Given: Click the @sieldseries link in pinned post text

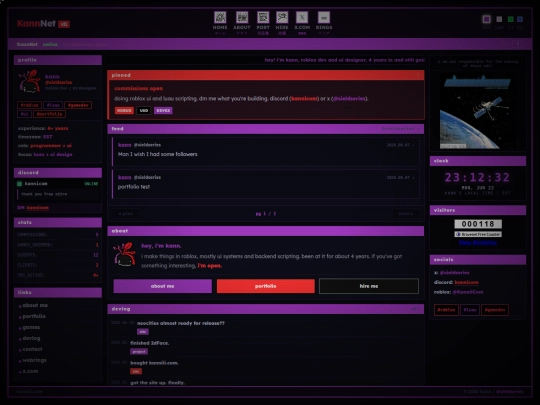Looking at the screenshot, I should point(349,98).
